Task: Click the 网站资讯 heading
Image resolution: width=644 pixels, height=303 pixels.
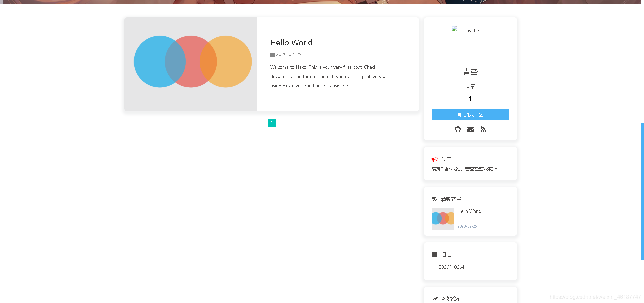Action: [x=452, y=299]
